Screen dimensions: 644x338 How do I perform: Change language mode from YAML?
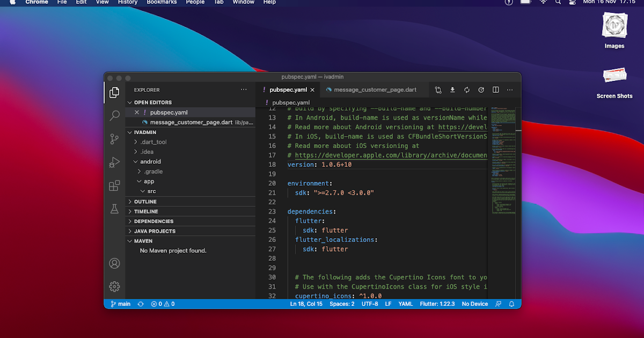[405, 304]
